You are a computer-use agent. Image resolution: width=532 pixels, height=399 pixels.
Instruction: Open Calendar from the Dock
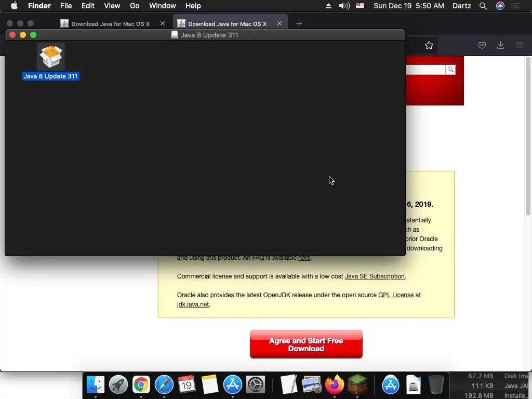click(x=187, y=385)
